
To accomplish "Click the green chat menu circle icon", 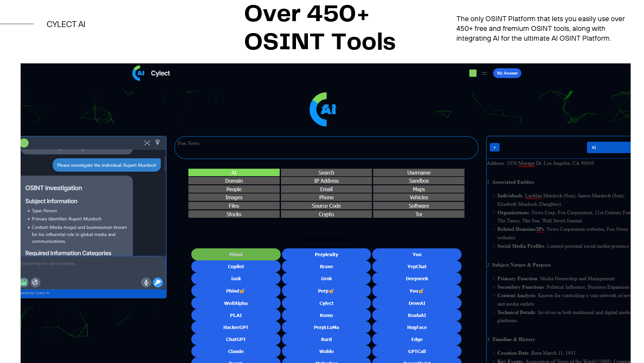I will [x=24, y=143].
